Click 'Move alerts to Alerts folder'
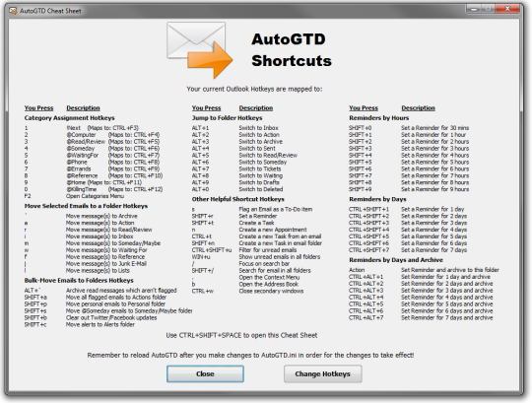The image size is (532, 403). coord(100,324)
